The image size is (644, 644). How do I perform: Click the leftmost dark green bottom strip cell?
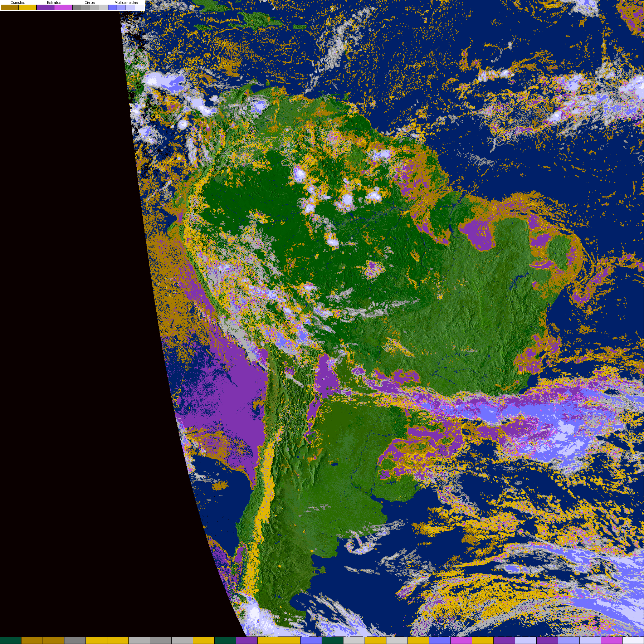click(11, 640)
